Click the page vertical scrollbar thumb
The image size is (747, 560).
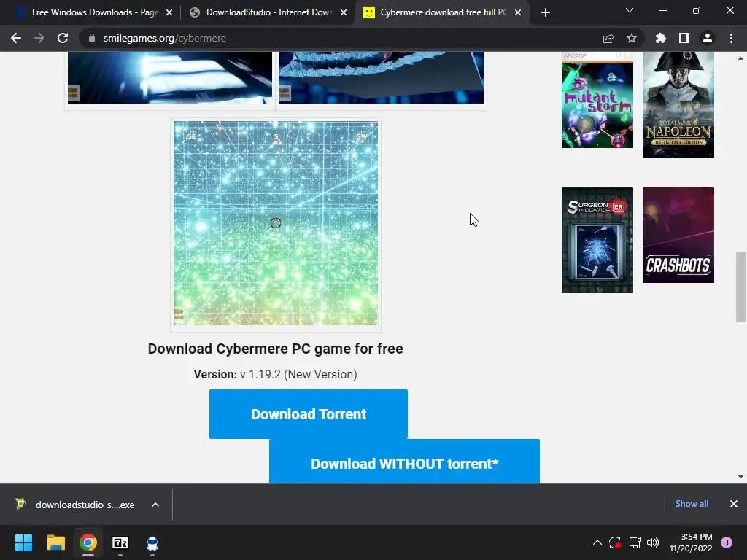pos(740,287)
